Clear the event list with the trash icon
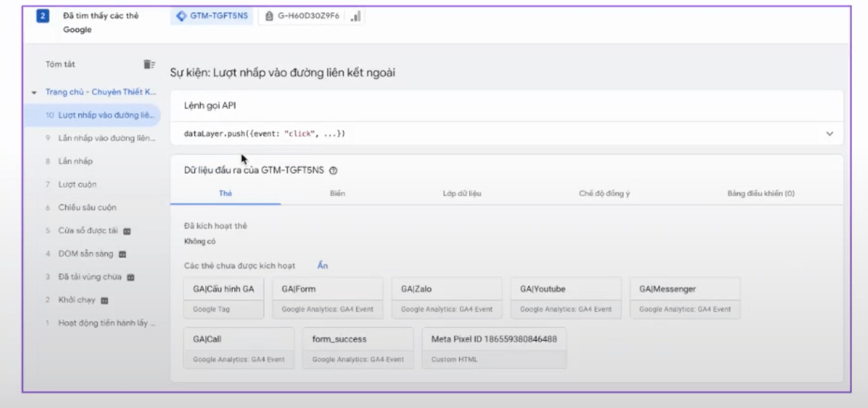 [149, 64]
